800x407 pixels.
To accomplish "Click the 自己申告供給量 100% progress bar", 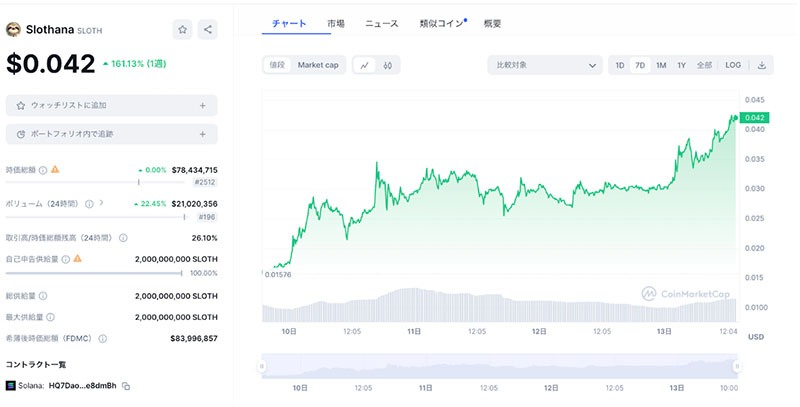I will click(x=94, y=273).
